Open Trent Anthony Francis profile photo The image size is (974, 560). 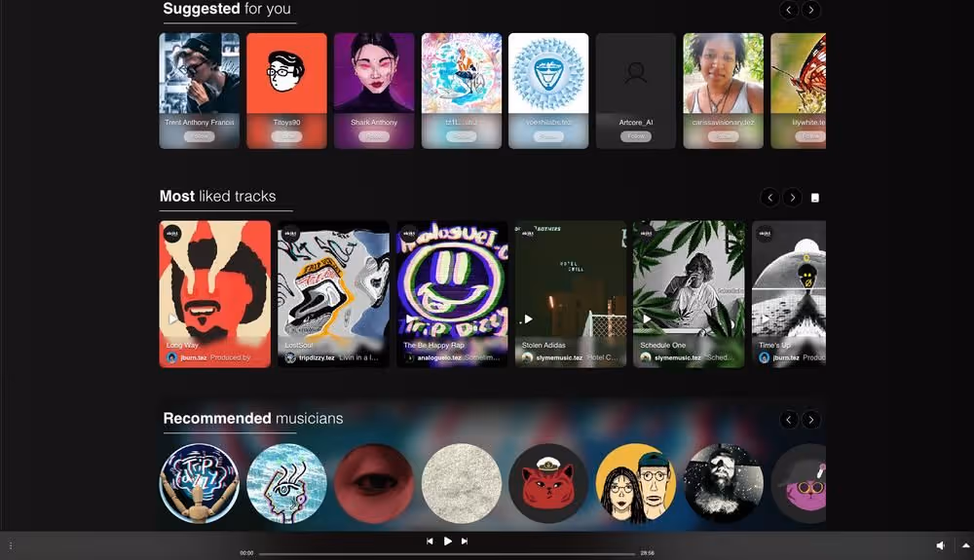(x=200, y=73)
